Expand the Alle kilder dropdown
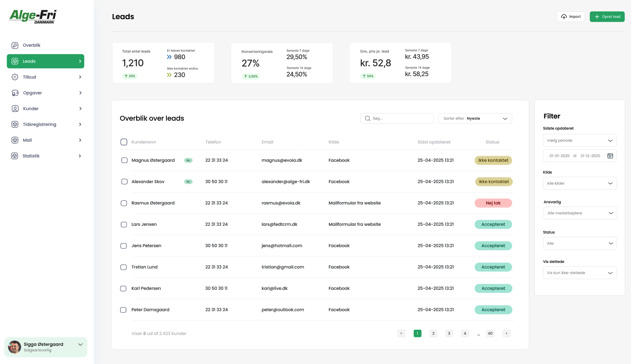Screen dimensions: 631x364 tap(579, 183)
